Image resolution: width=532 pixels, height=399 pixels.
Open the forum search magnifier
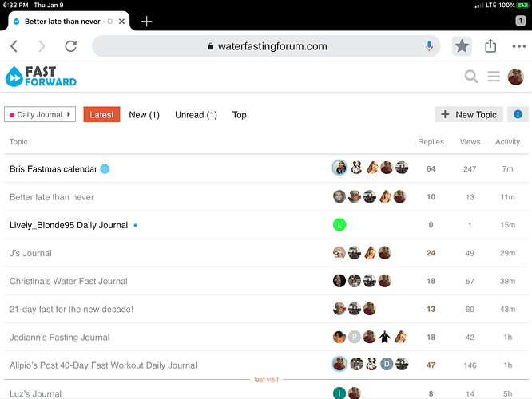[x=471, y=77]
